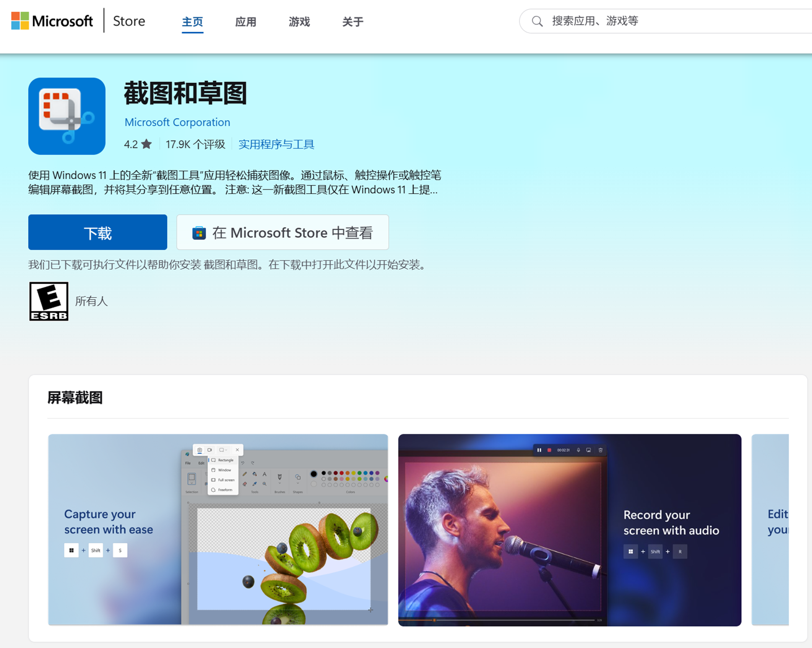Click 在 Microsoft Store 中查看 button
Image resolution: width=812 pixels, height=648 pixels.
[282, 232]
